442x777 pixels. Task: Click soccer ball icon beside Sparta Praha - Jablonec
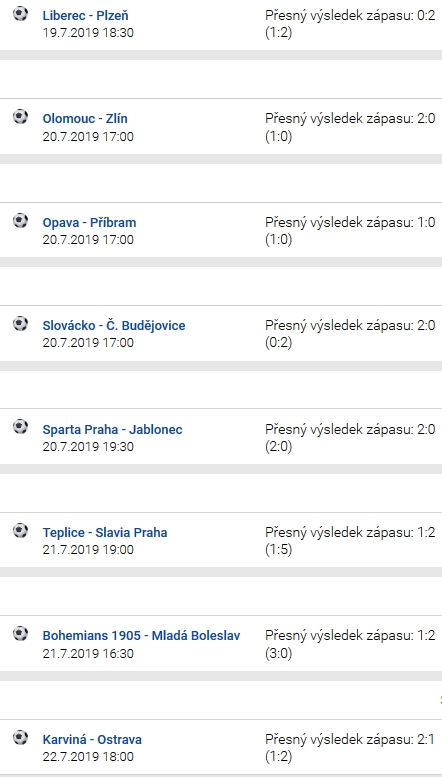coord(20,427)
